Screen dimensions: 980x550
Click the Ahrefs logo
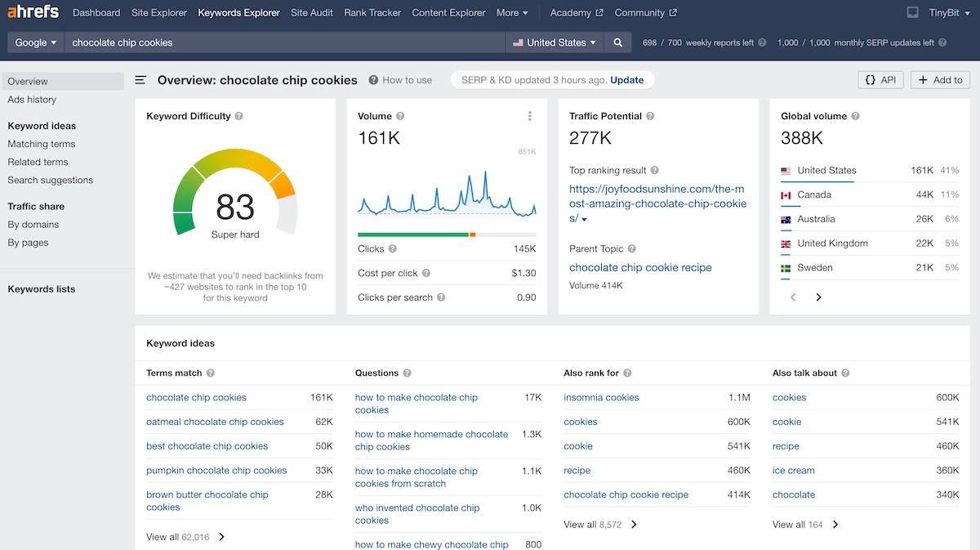click(x=33, y=12)
